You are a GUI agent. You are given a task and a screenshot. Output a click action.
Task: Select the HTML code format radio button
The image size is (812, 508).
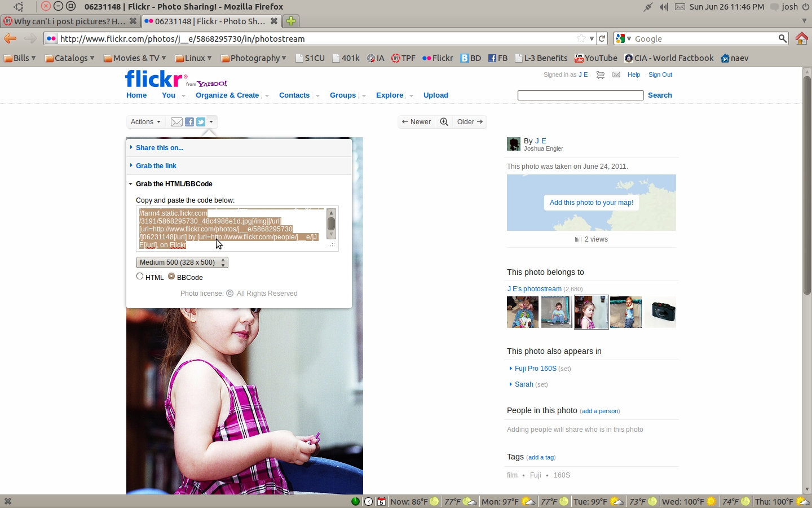pyautogui.click(x=140, y=277)
